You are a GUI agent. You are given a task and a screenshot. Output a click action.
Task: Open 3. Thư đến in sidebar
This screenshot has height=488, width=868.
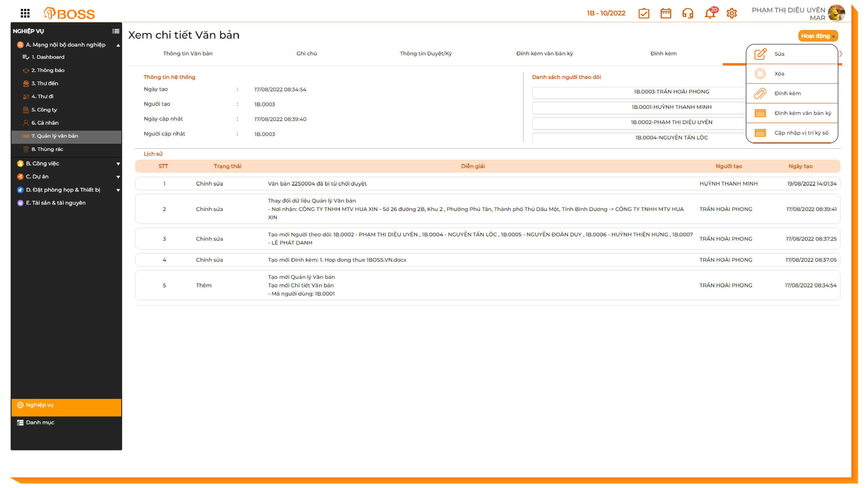44,83
